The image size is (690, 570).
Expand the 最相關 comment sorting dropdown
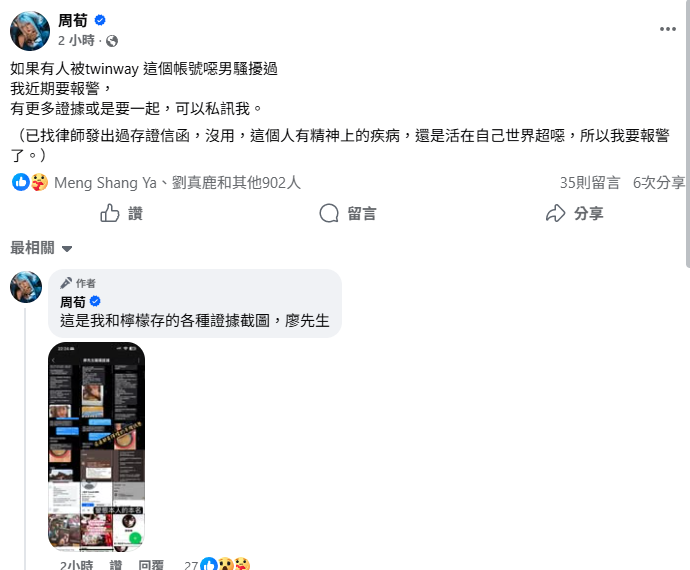[41, 248]
